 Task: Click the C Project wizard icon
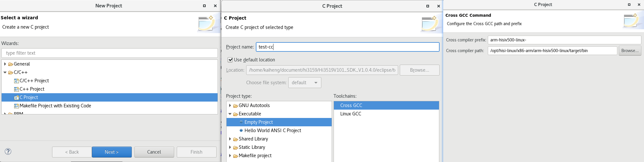pos(16,98)
